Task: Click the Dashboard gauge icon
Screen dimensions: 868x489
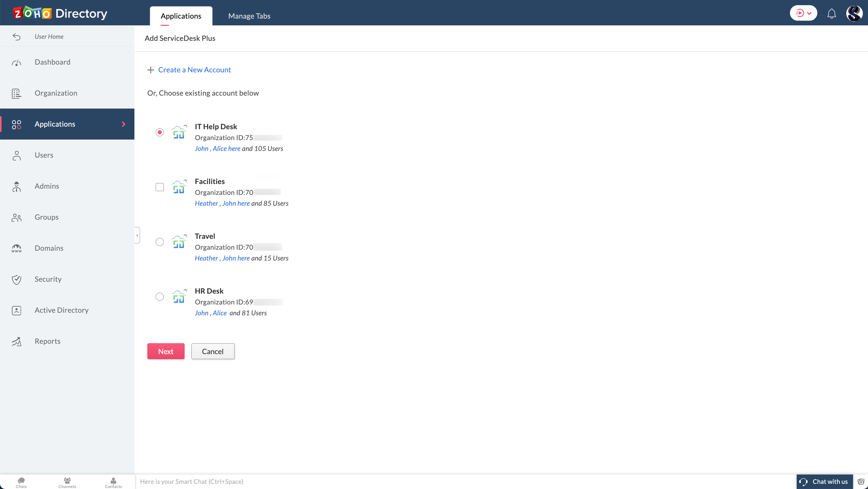Action: click(17, 62)
